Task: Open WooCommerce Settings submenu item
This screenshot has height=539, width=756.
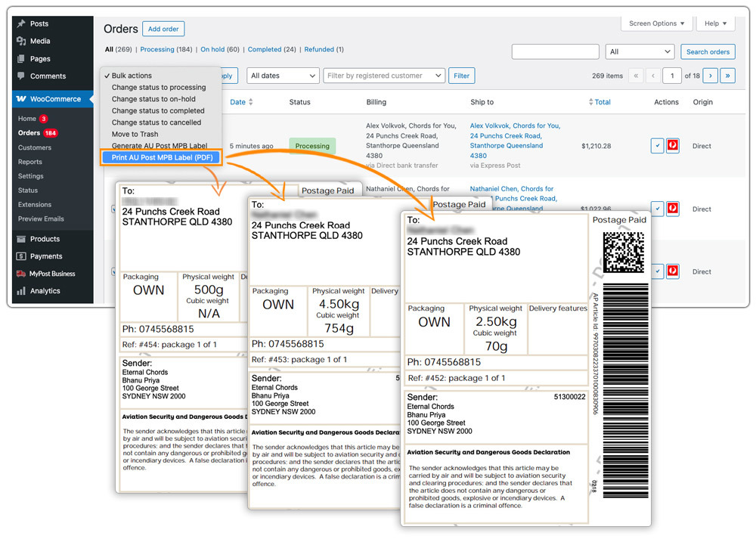Action: (x=30, y=176)
